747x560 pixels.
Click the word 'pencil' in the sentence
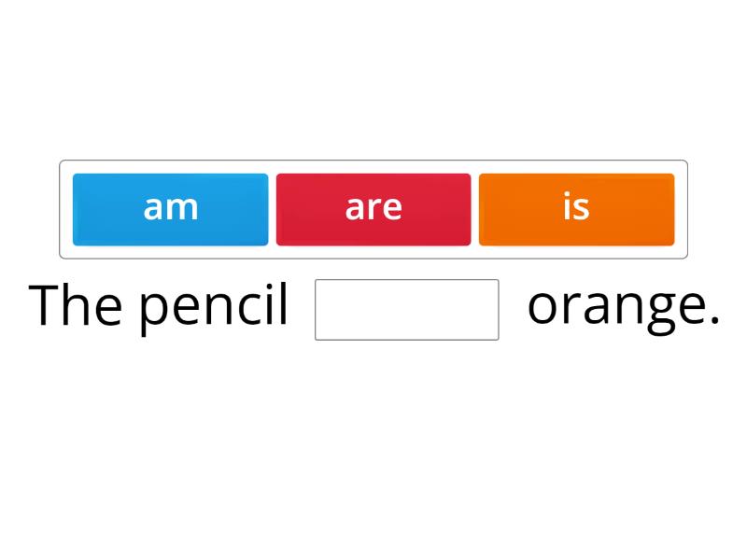click(x=214, y=308)
